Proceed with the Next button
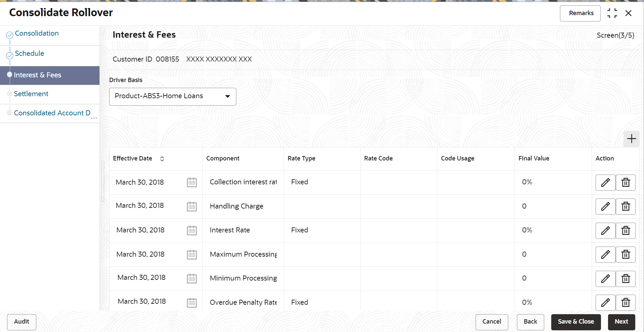The width and height of the screenshot is (644, 332). click(x=621, y=322)
